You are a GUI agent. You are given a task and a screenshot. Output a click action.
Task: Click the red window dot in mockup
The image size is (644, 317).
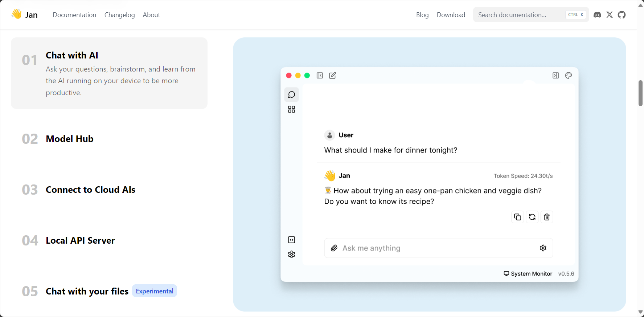point(289,76)
